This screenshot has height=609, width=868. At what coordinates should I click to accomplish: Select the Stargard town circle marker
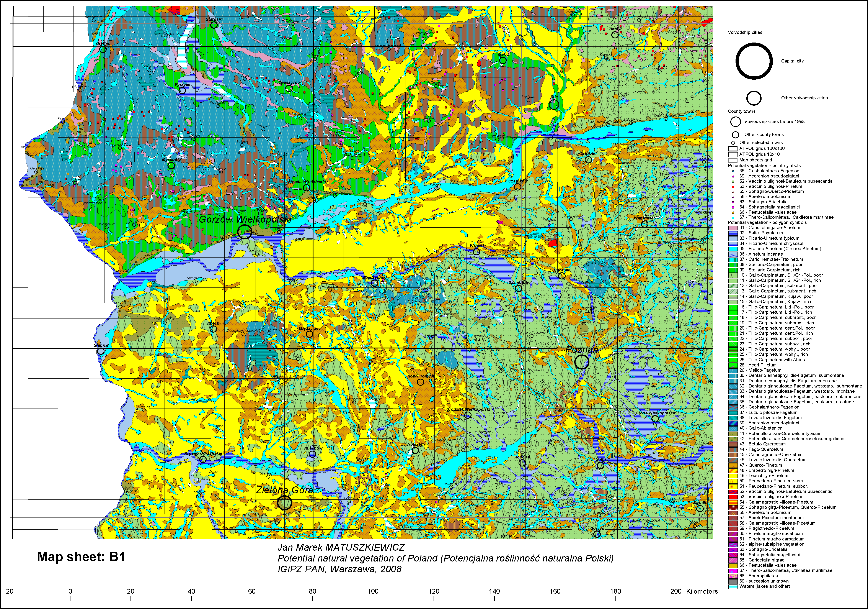click(x=214, y=25)
